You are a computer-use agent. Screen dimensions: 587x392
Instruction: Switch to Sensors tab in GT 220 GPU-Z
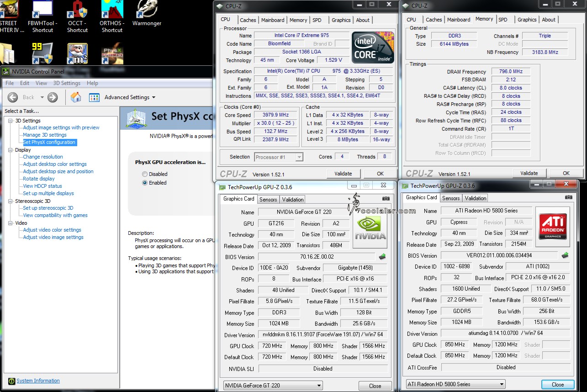click(x=268, y=200)
